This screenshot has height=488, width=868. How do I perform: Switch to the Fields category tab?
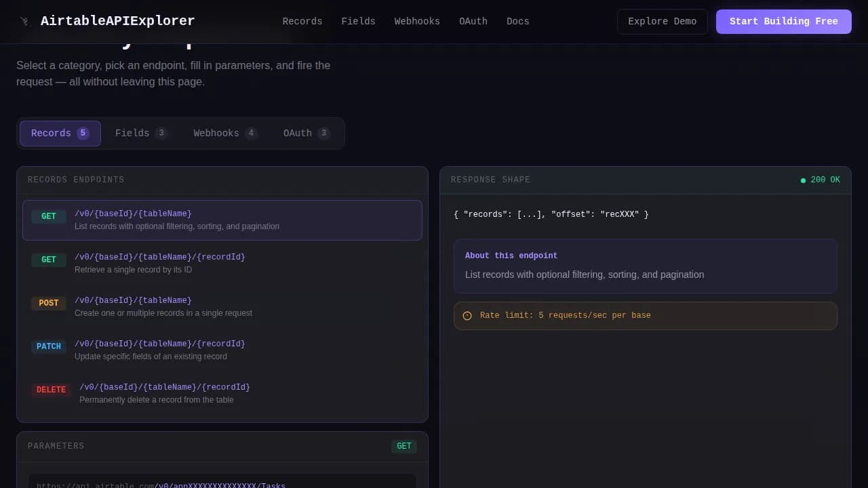(140, 133)
